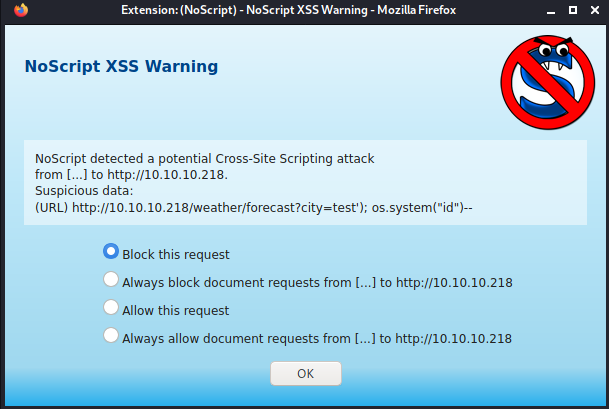Click the 'Block this request' label text
The image size is (609, 409).
(x=176, y=255)
